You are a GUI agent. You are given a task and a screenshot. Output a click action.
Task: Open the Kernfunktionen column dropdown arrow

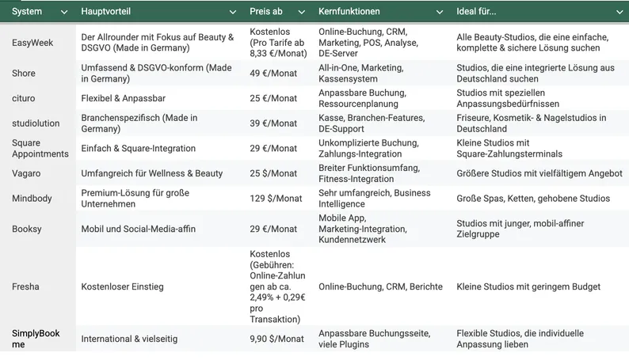click(x=439, y=12)
